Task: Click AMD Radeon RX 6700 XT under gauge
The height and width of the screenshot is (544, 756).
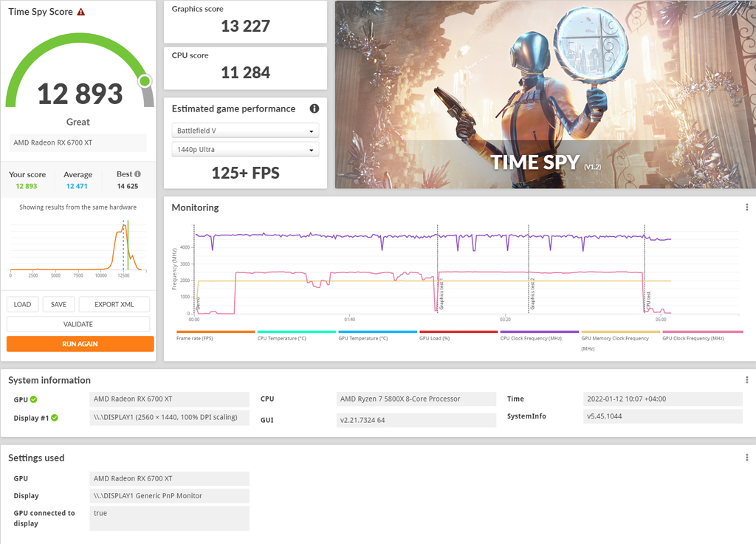Action: click(78, 142)
